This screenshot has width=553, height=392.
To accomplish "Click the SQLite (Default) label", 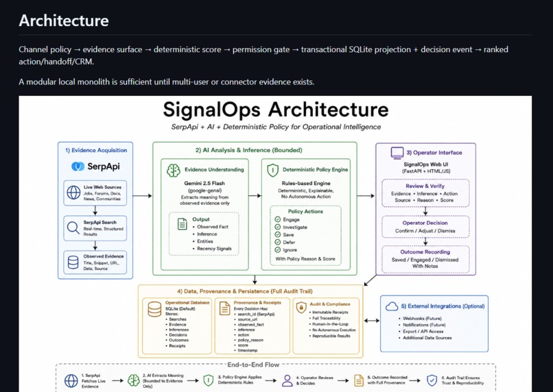I will [180, 309].
